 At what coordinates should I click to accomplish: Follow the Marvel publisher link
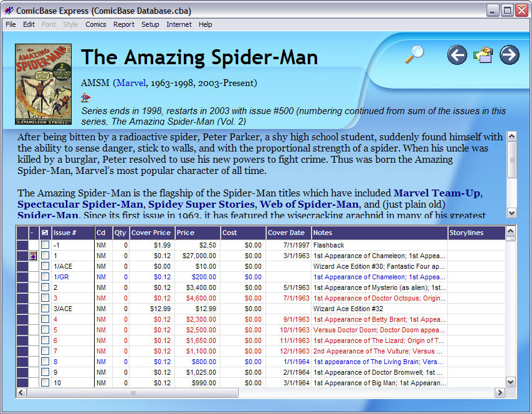coord(131,83)
